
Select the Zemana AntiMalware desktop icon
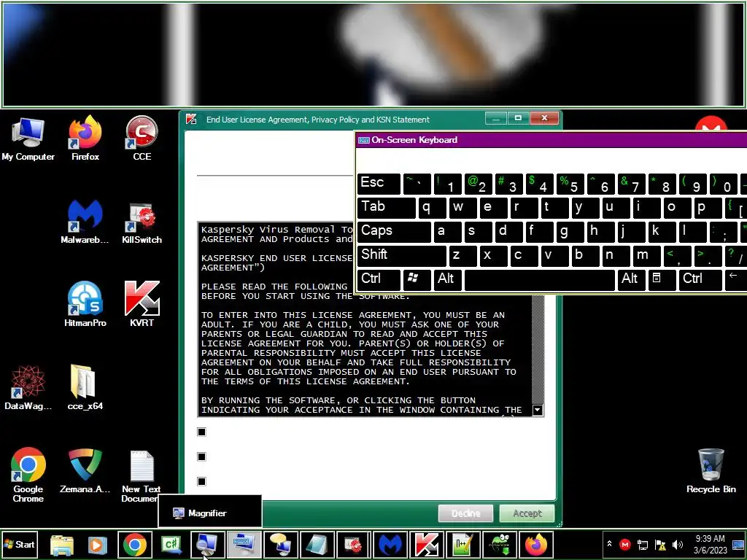[x=85, y=472]
